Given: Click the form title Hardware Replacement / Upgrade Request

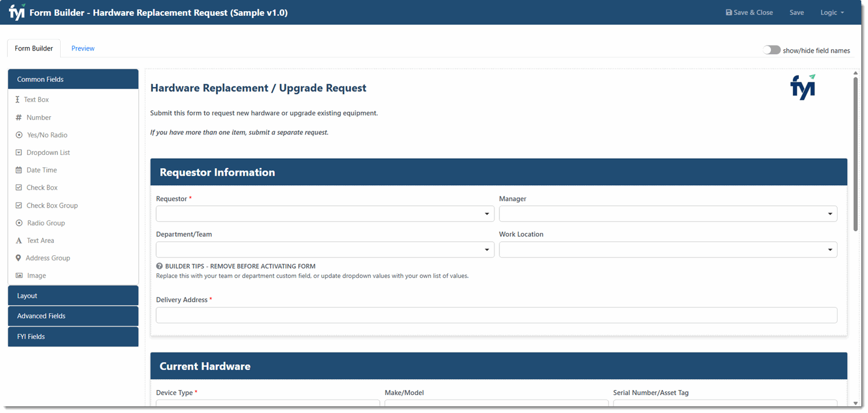Looking at the screenshot, I should pyautogui.click(x=258, y=88).
